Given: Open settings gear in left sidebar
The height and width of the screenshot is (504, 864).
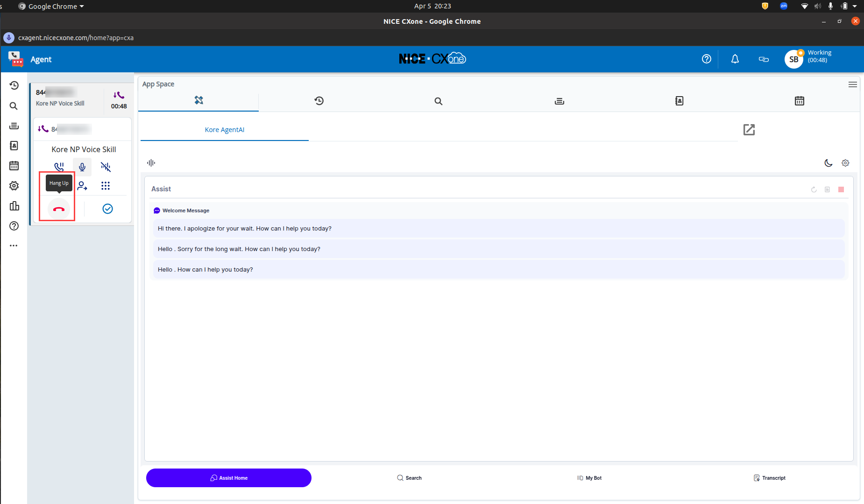Looking at the screenshot, I should pyautogui.click(x=14, y=186).
